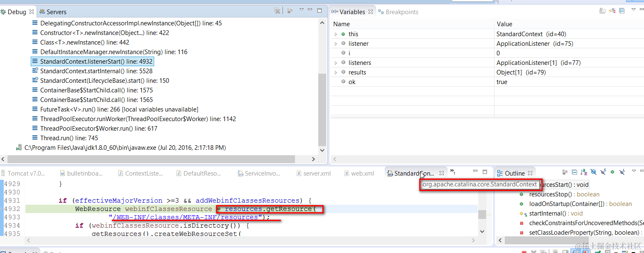Select resourcesStop() in Outline
Viewport: 644px width, 253px height.
(558, 194)
